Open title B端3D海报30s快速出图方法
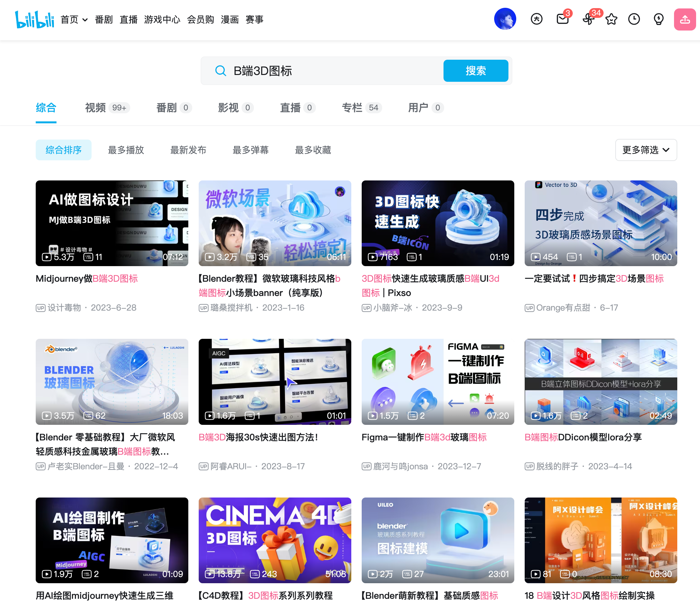The height and width of the screenshot is (603, 700). pyautogui.click(x=258, y=437)
